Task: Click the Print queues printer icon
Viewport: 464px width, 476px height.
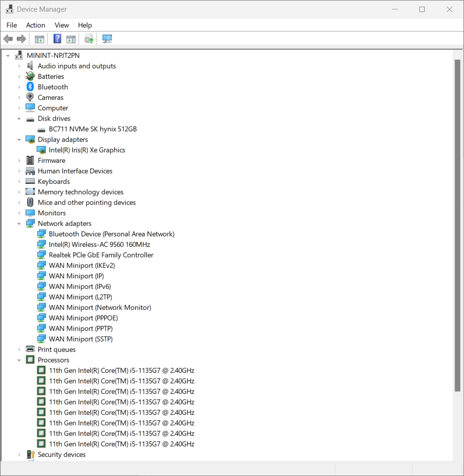Action: pyautogui.click(x=30, y=349)
